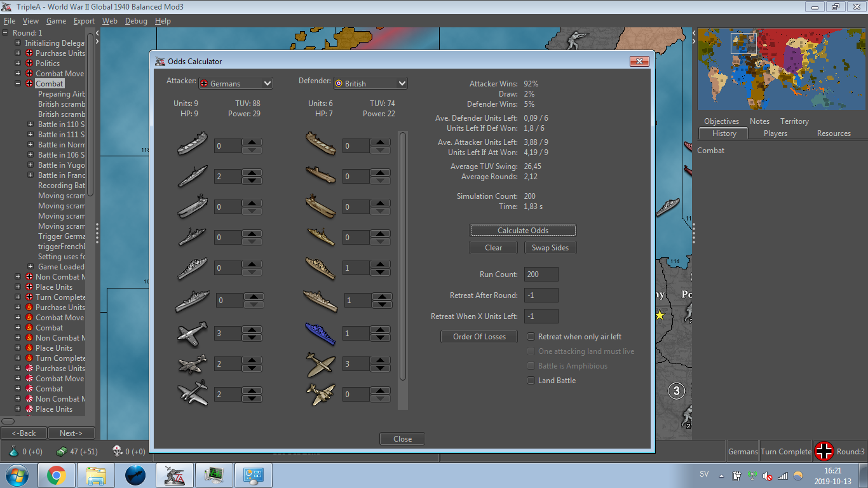The image size is (868, 488).
Task: Click the German aircraft carrier unit icon
Action: pyautogui.click(x=193, y=207)
